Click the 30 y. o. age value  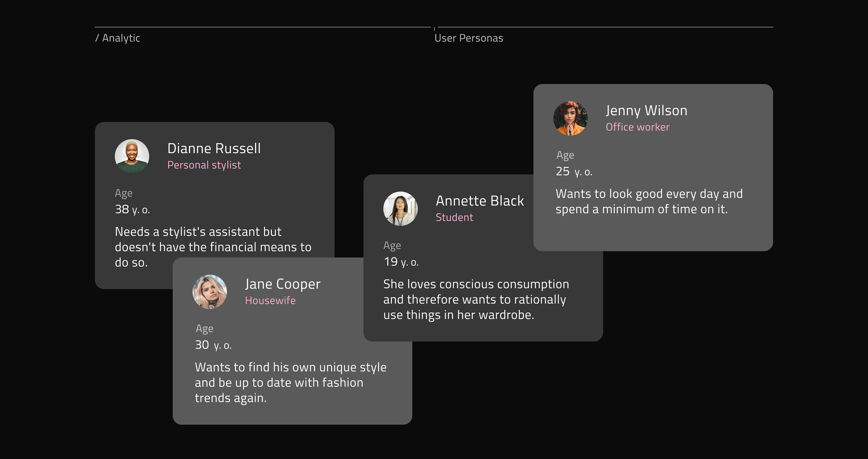pyautogui.click(x=213, y=345)
